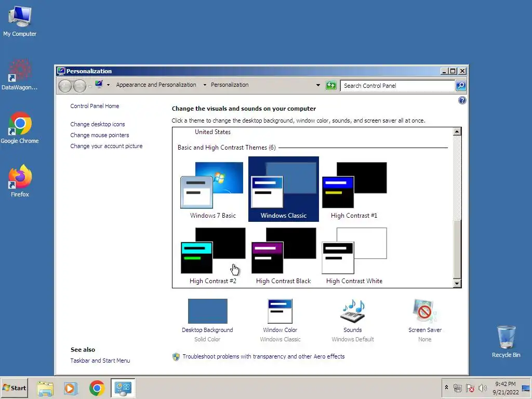Open My Computer desktop icon

point(20,21)
